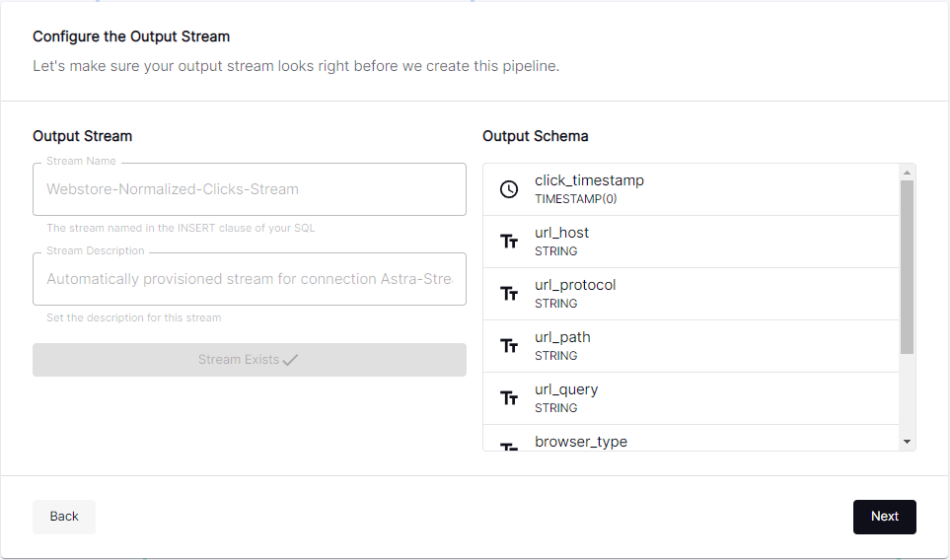Select the browser_type field label
Viewport: 950px width, 560px height.
581,442
